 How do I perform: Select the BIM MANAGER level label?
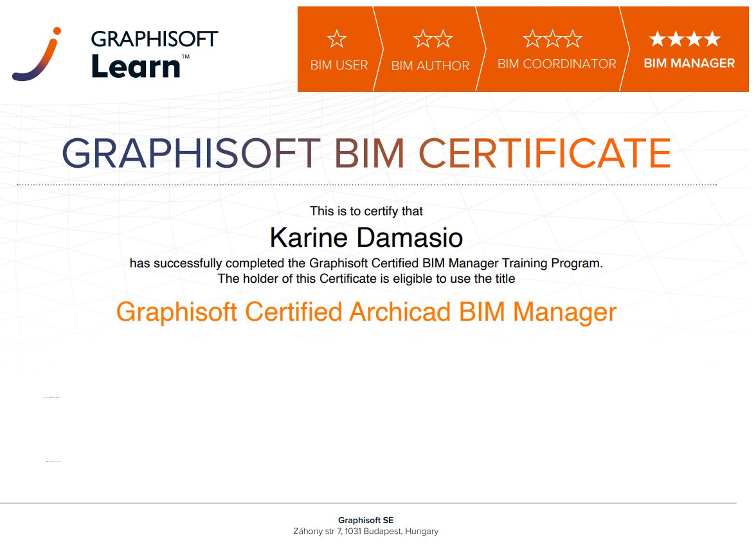point(689,63)
